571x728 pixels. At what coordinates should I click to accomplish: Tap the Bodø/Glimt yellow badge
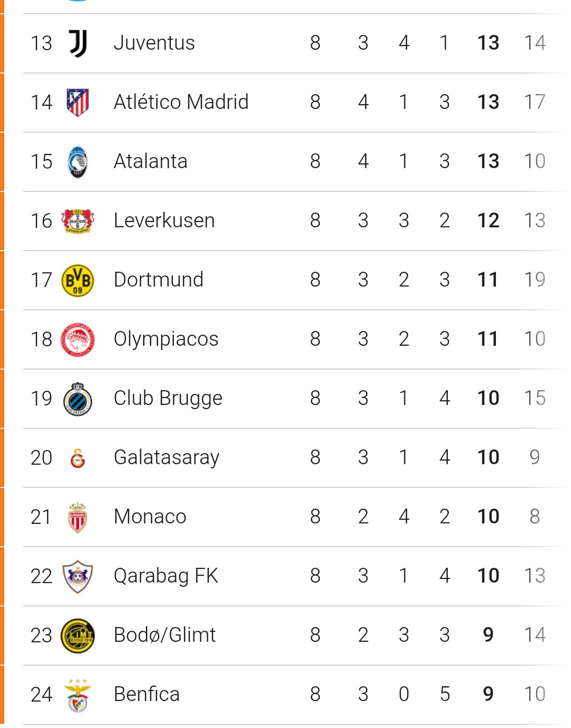[x=78, y=635]
